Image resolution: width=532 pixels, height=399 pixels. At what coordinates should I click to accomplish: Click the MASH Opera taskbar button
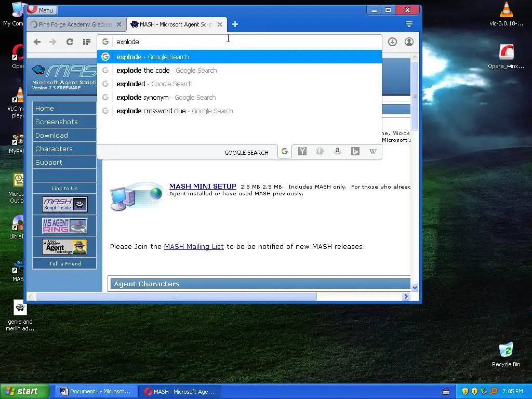pos(180,392)
